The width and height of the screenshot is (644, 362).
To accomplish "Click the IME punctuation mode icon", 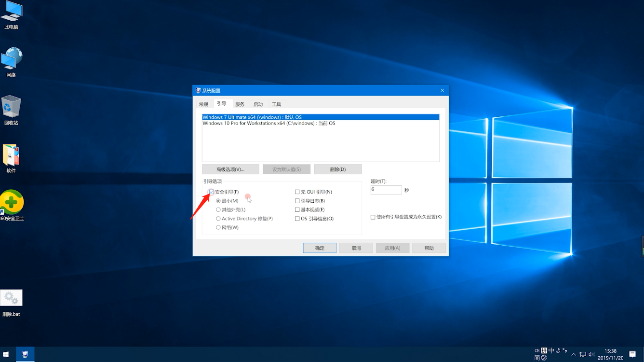I will 564,350.
